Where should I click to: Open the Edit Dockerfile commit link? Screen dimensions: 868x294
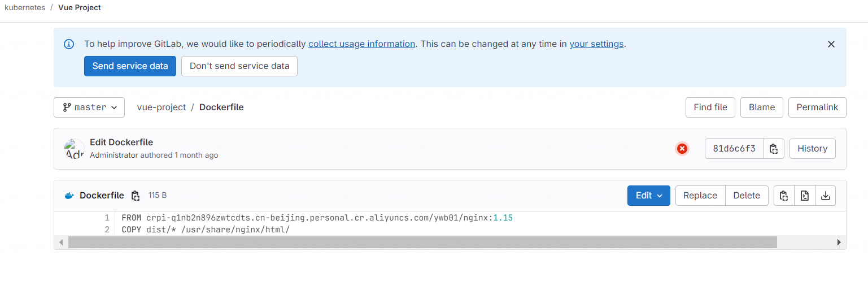coord(121,142)
